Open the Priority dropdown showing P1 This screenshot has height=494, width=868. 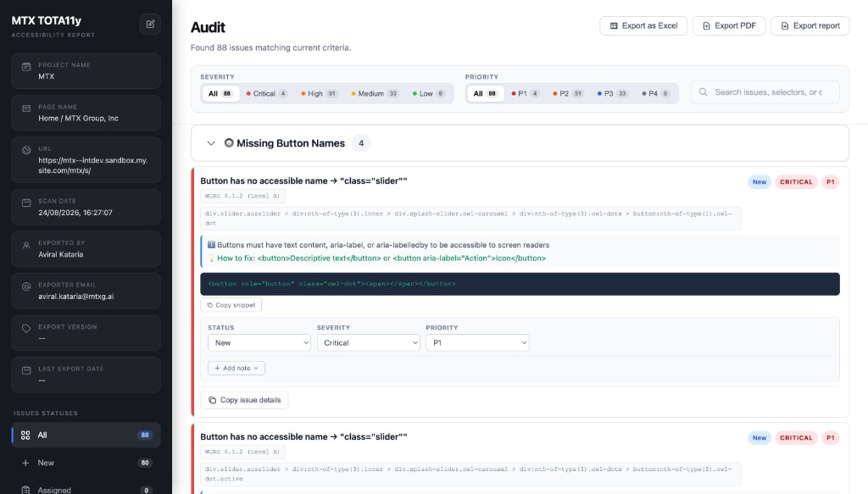pos(477,343)
